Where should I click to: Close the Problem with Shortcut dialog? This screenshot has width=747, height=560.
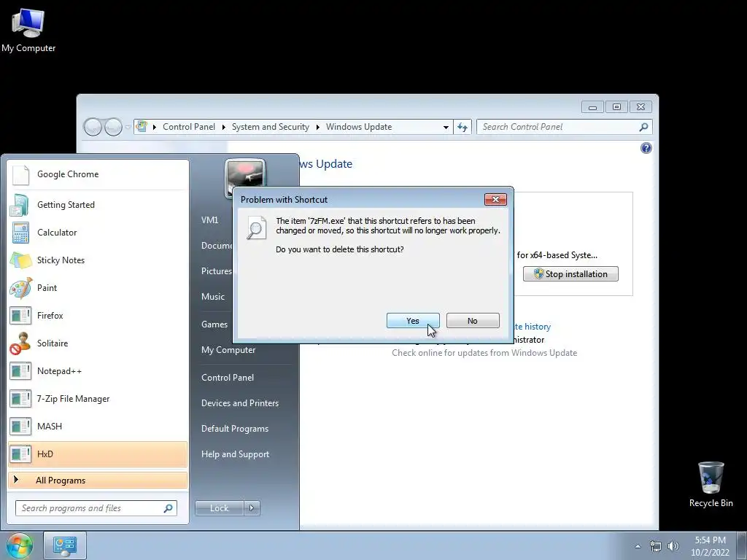click(x=495, y=200)
